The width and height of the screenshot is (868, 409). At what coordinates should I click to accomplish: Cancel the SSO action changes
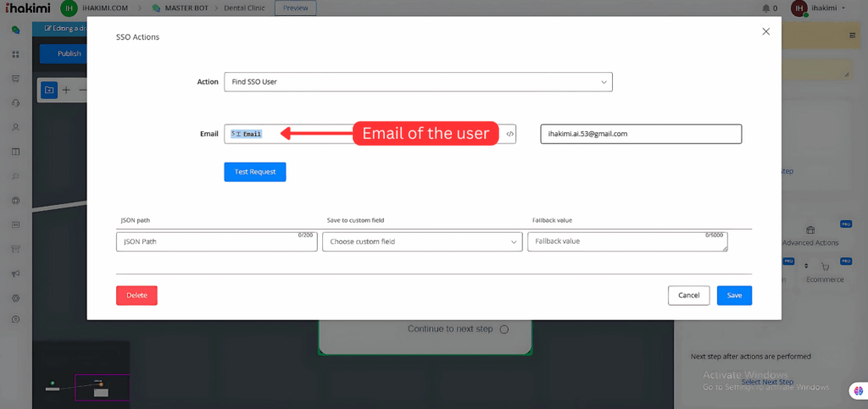pos(688,296)
